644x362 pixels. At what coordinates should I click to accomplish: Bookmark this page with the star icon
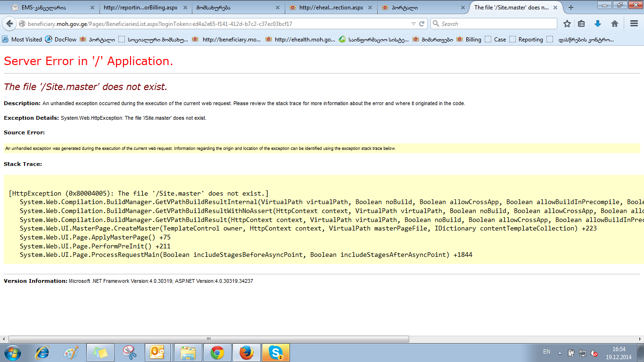[567, 24]
